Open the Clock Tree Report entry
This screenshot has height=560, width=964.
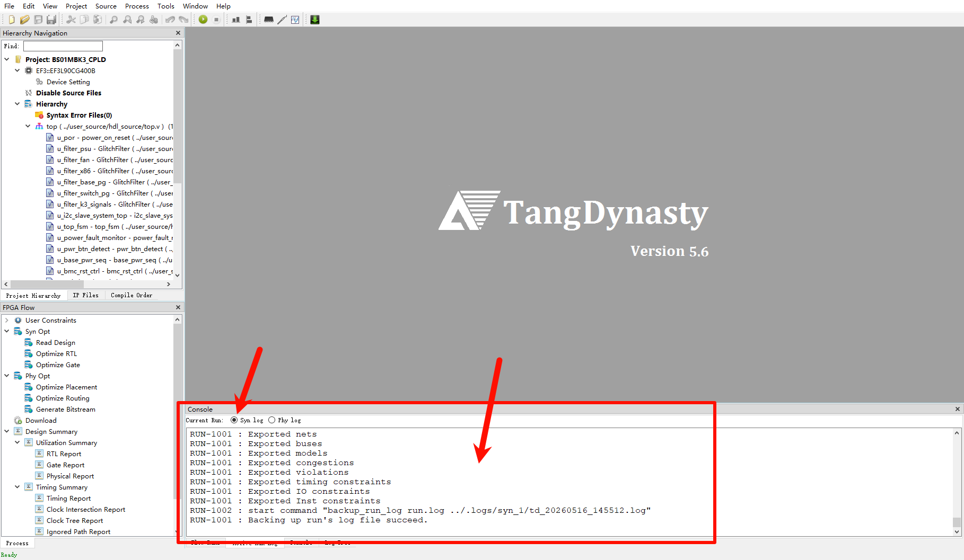coord(75,520)
